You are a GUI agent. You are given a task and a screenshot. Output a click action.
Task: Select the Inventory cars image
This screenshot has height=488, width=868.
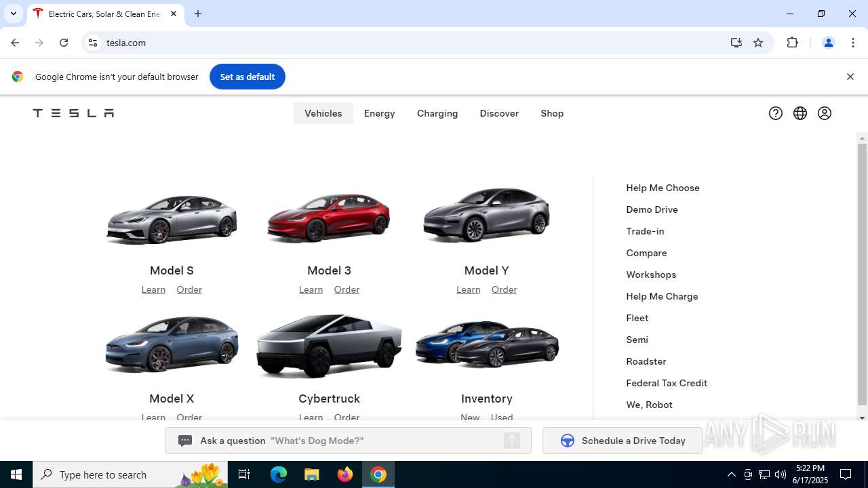pos(486,343)
